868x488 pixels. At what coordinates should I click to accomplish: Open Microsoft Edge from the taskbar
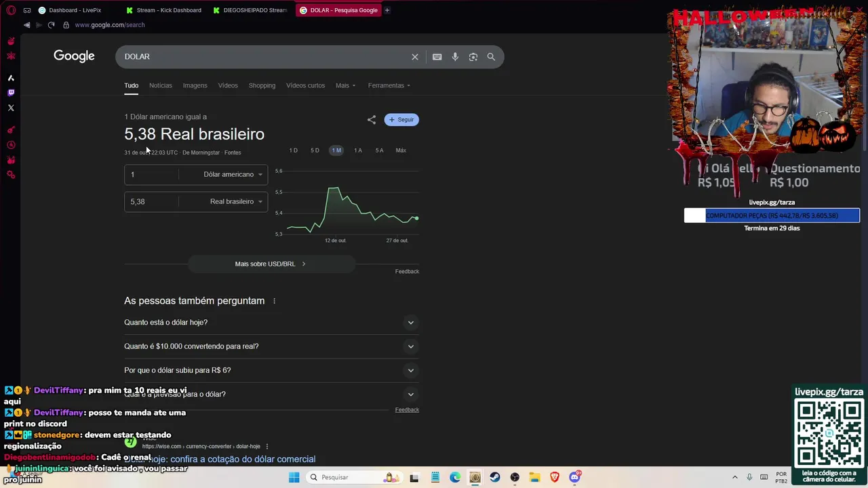(455, 477)
